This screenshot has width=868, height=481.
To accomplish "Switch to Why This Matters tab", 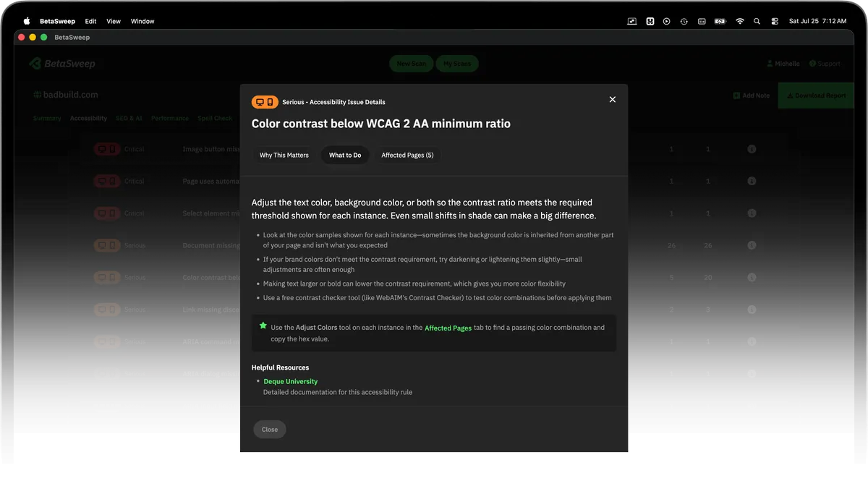I will [284, 155].
